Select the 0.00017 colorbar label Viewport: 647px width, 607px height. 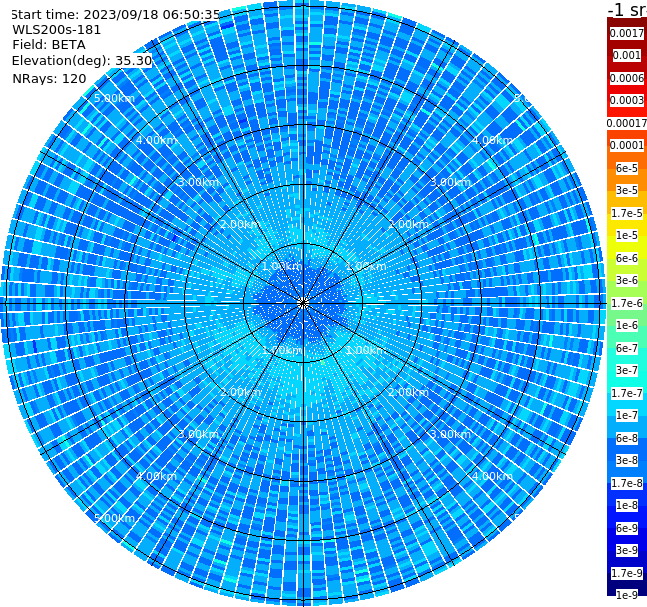pyautogui.click(x=627, y=123)
